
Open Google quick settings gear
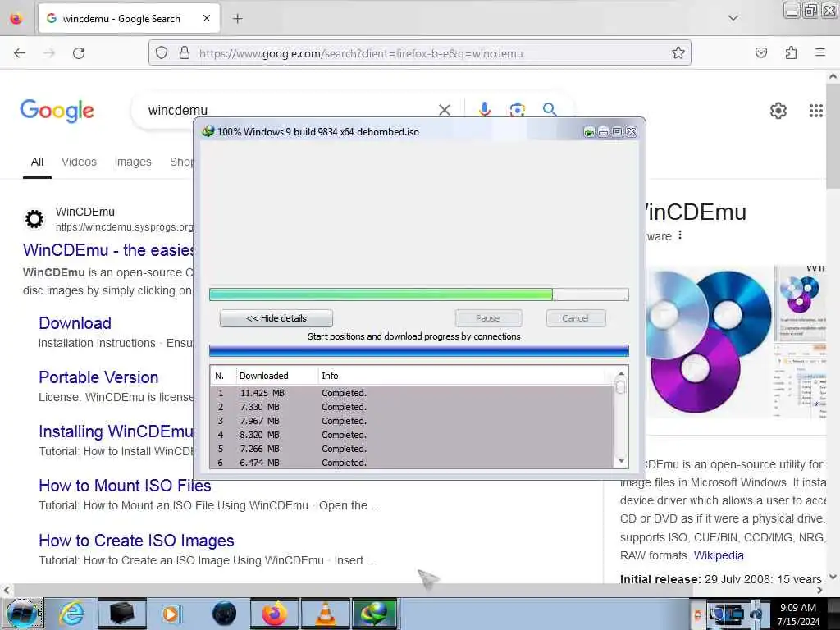pos(778,111)
